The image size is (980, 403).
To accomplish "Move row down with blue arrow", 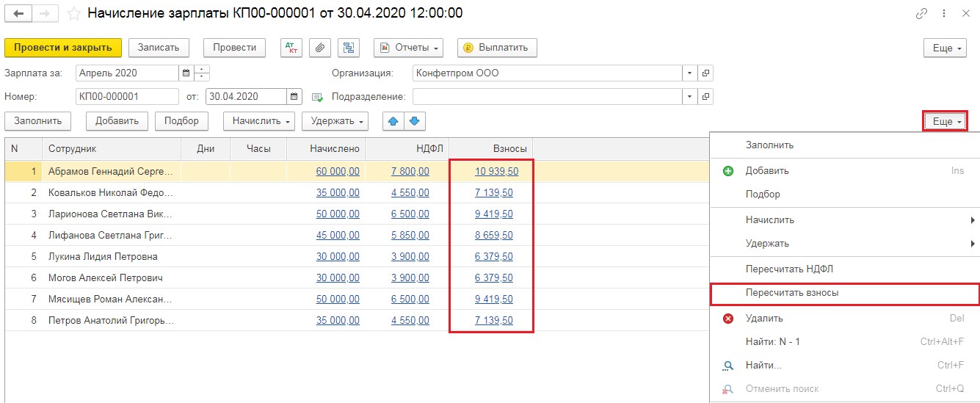I will tap(415, 121).
